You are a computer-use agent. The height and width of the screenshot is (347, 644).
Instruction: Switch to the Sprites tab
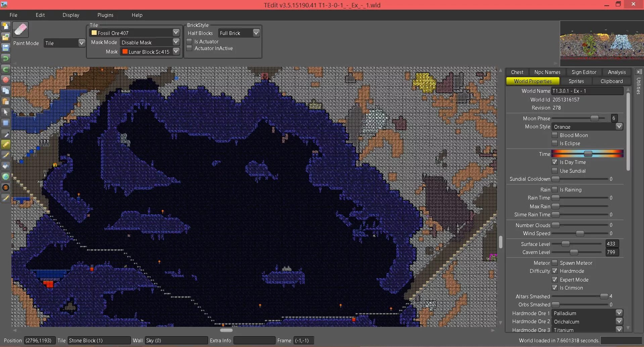pos(576,81)
